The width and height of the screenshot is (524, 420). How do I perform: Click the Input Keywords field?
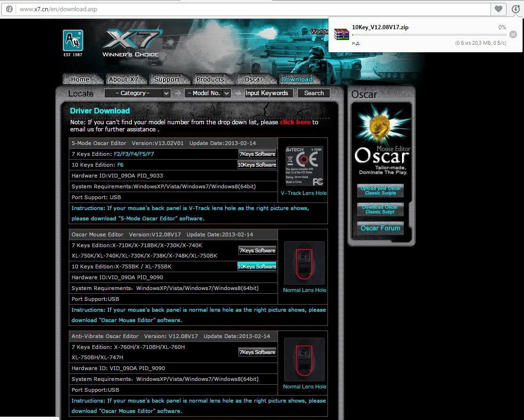coord(269,93)
